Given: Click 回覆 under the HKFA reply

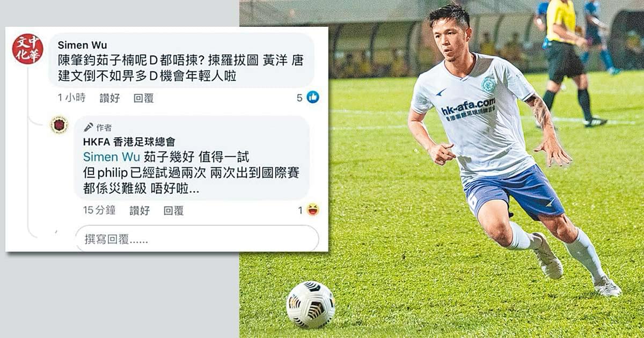Looking at the screenshot, I should click(x=173, y=210).
